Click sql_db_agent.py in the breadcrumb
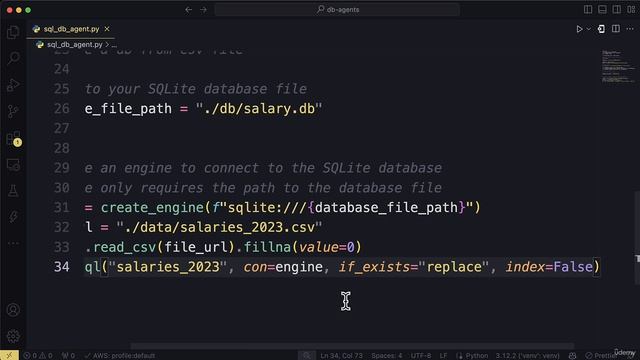This screenshot has height=360, width=640. pos(74,44)
